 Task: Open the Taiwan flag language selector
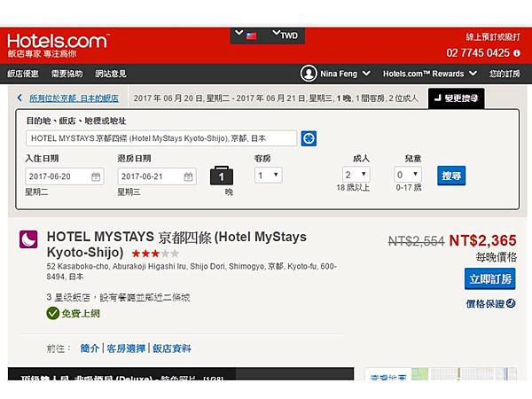pos(246,35)
